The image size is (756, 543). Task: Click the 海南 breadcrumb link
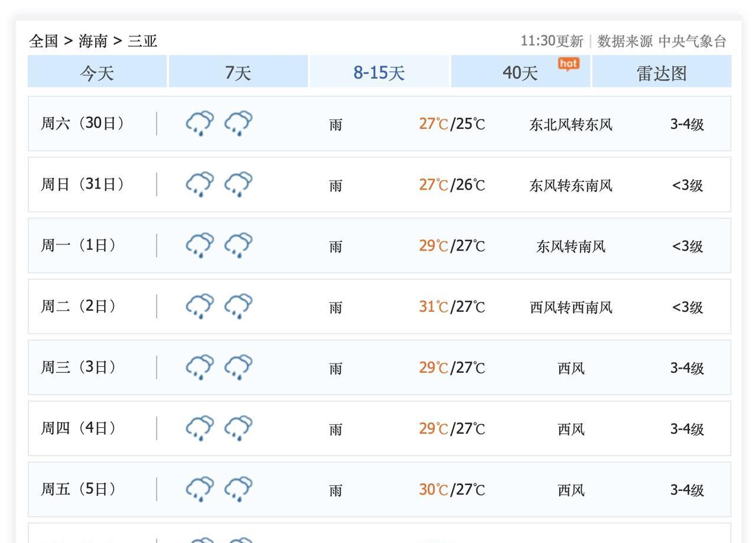[x=93, y=41]
